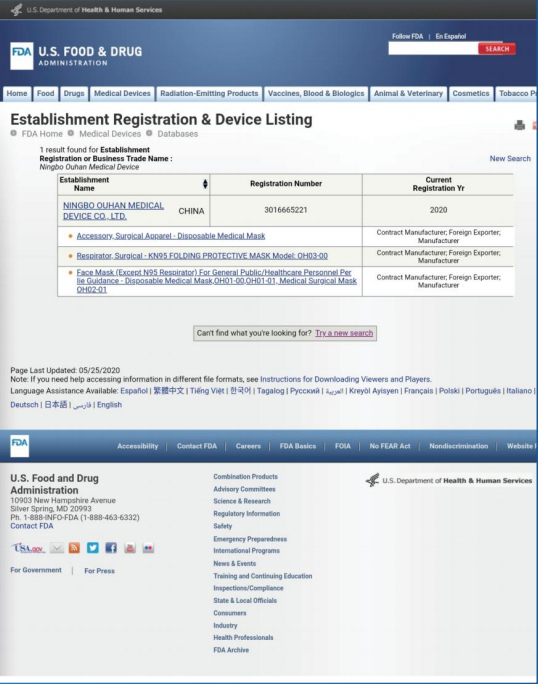Open the Vaccines, Blood & Biologics tab

pyautogui.click(x=316, y=94)
